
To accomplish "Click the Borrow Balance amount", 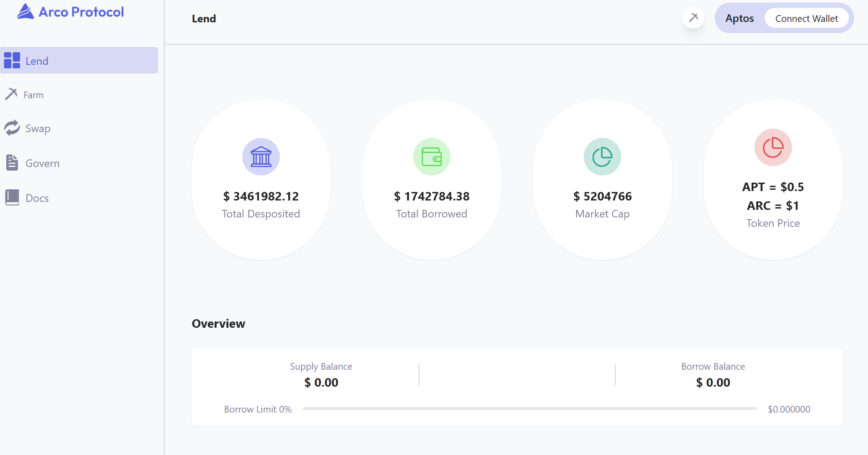I will click(x=713, y=383).
